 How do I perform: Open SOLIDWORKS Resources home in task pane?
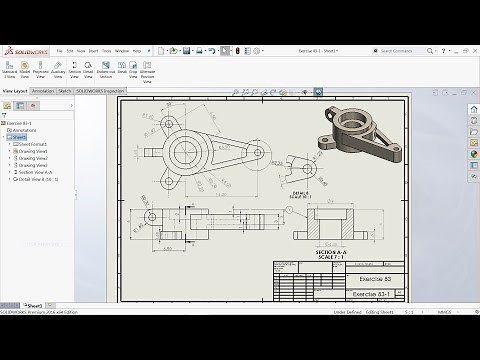[x=474, y=109]
